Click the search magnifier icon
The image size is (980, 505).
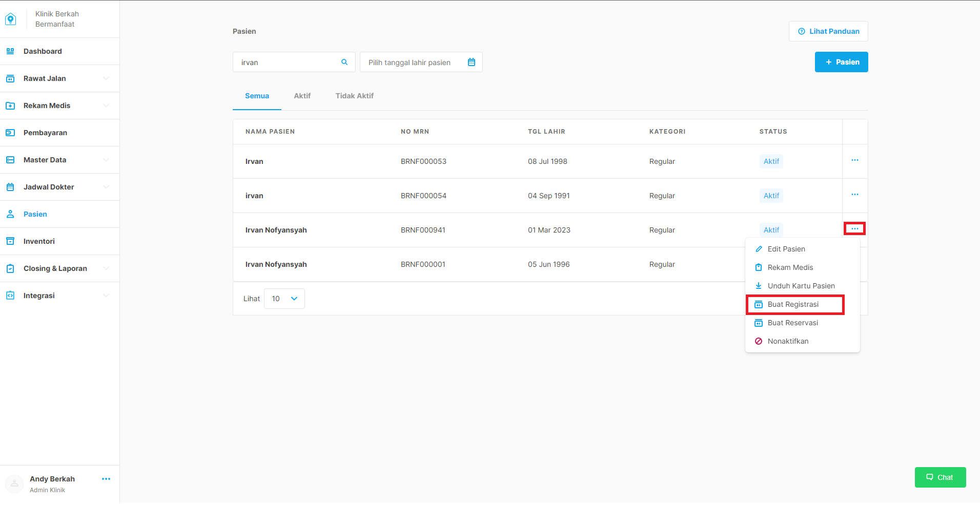point(344,62)
